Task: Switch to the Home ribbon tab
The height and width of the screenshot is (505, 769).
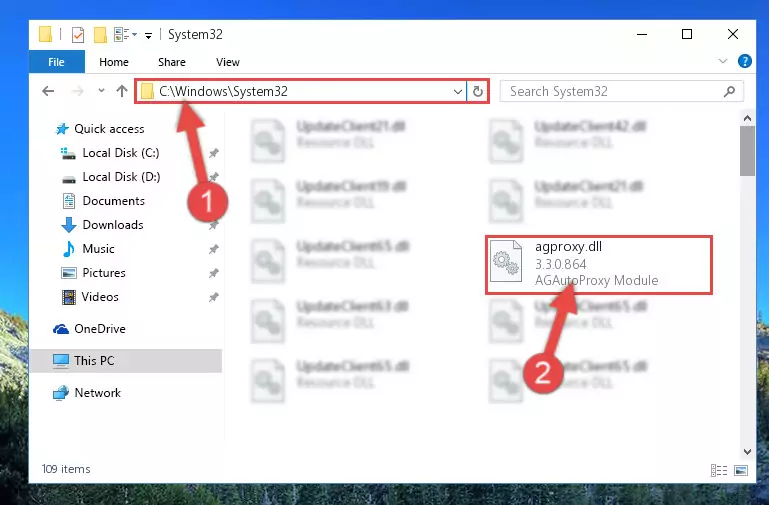Action: [114, 62]
